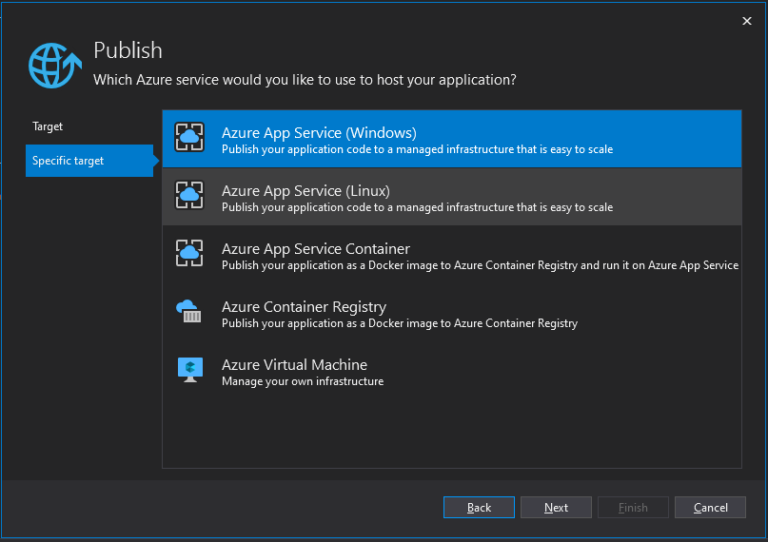The width and height of the screenshot is (768, 542).
Task: Click the Publish globe icon in header
Action: click(x=54, y=65)
